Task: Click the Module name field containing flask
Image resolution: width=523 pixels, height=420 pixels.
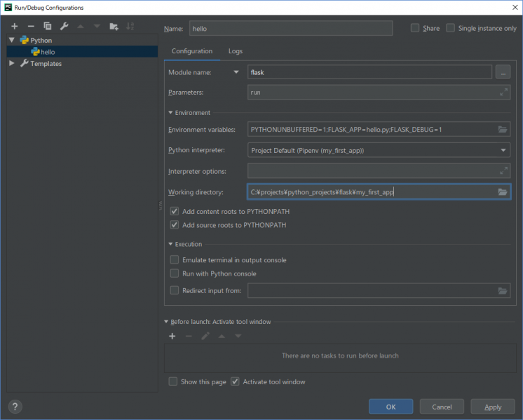Action: click(x=369, y=72)
